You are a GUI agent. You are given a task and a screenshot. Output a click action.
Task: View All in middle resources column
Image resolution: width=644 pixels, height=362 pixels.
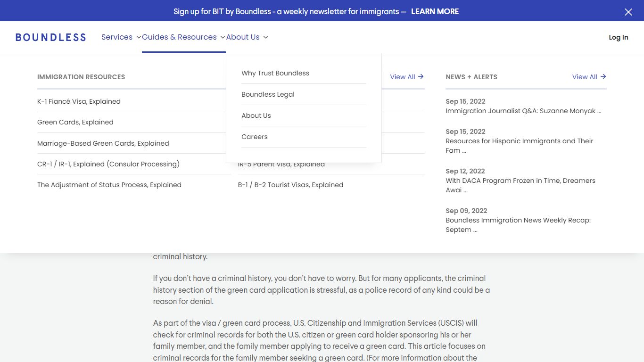coord(403,77)
